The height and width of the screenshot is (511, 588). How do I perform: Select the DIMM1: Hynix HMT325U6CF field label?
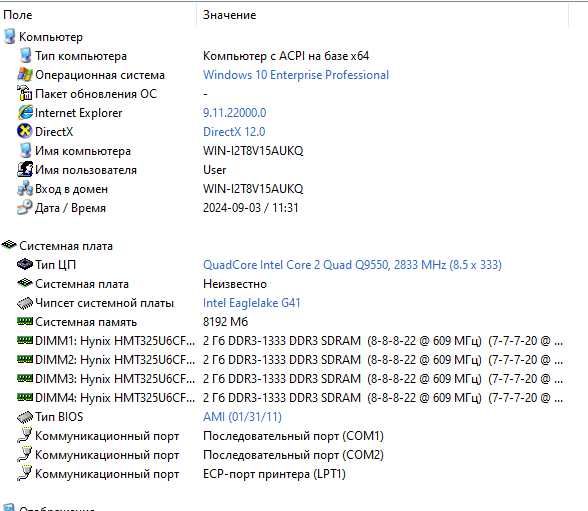tap(115, 341)
